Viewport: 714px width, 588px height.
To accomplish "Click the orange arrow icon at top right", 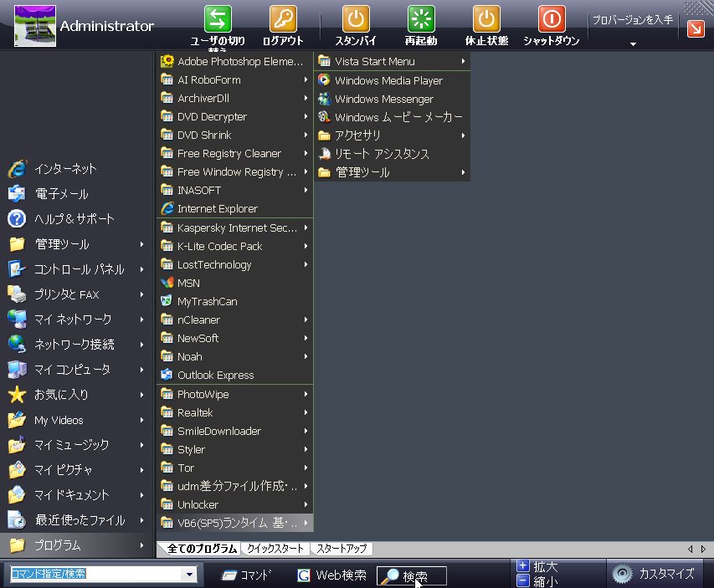I will point(696,29).
